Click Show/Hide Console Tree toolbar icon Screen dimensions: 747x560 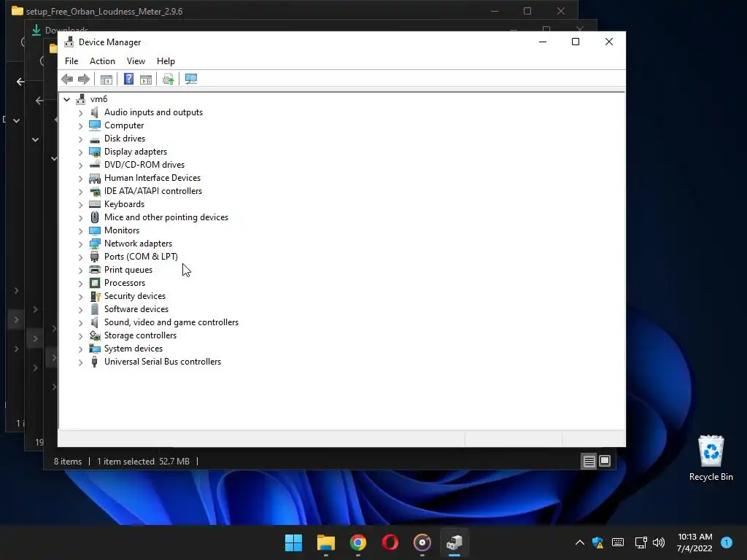click(x=107, y=79)
